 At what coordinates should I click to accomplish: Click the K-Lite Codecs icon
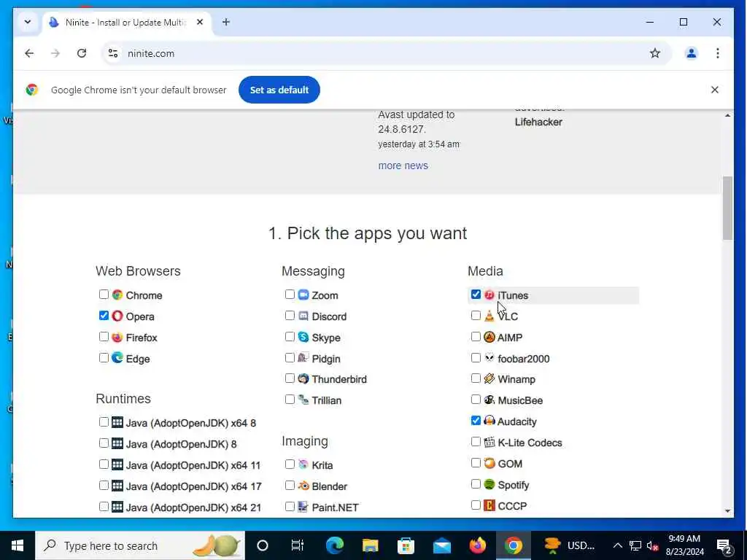pyautogui.click(x=489, y=443)
